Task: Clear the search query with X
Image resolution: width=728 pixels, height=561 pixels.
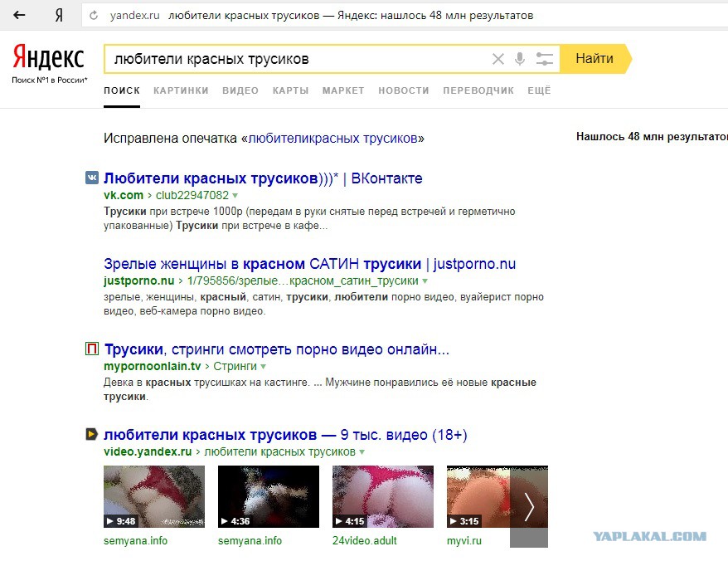Action: [498, 59]
